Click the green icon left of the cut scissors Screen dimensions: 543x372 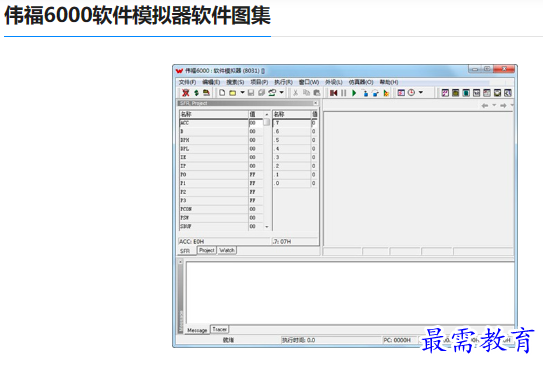(x=272, y=93)
